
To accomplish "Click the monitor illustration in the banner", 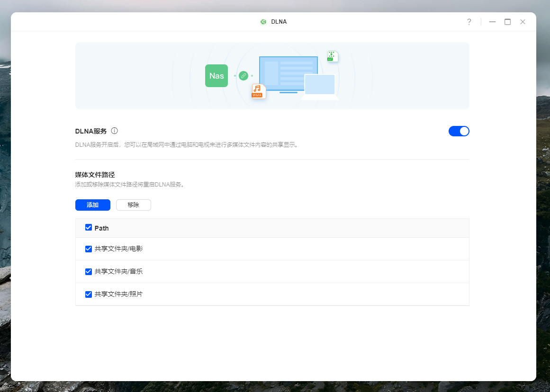I will point(289,75).
